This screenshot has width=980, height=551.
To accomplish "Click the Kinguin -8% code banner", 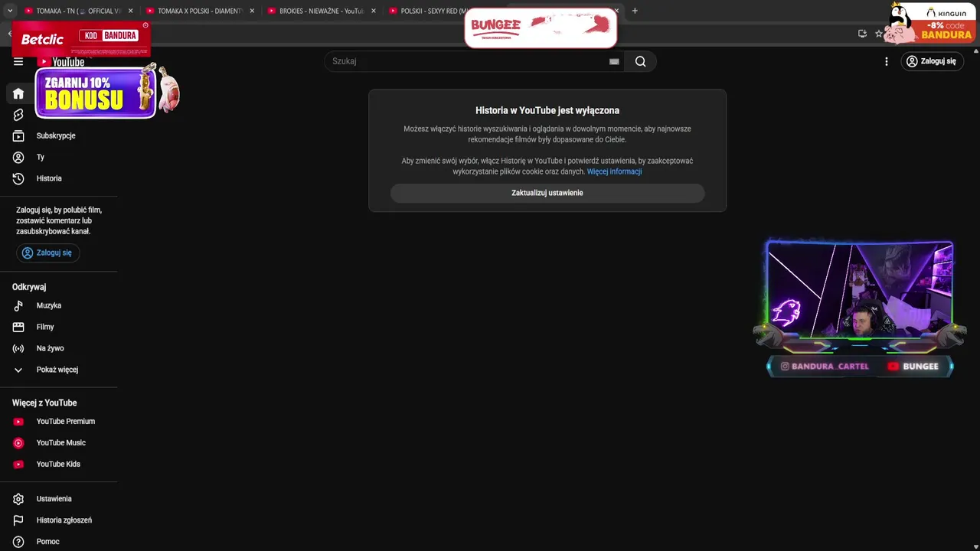I will coord(932,23).
